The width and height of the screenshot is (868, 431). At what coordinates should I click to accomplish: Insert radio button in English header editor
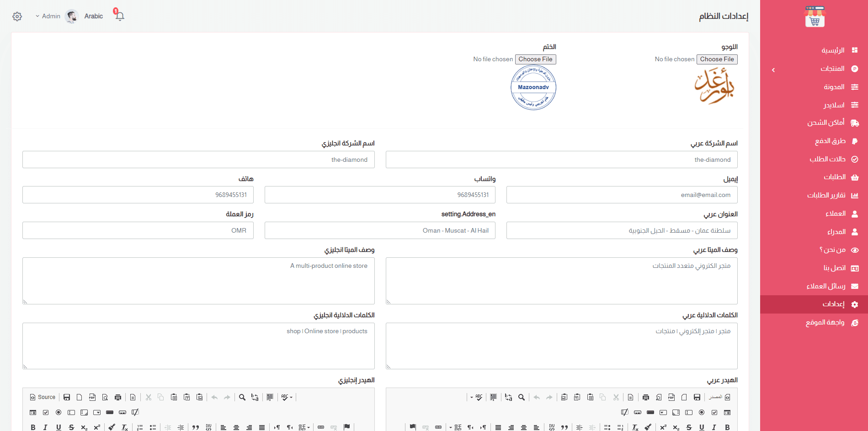click(59, 412)
